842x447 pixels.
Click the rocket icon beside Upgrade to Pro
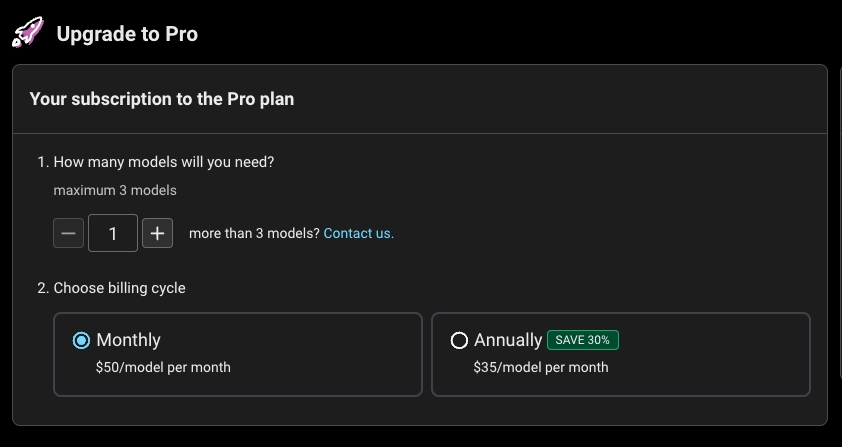tap(27, 33)
